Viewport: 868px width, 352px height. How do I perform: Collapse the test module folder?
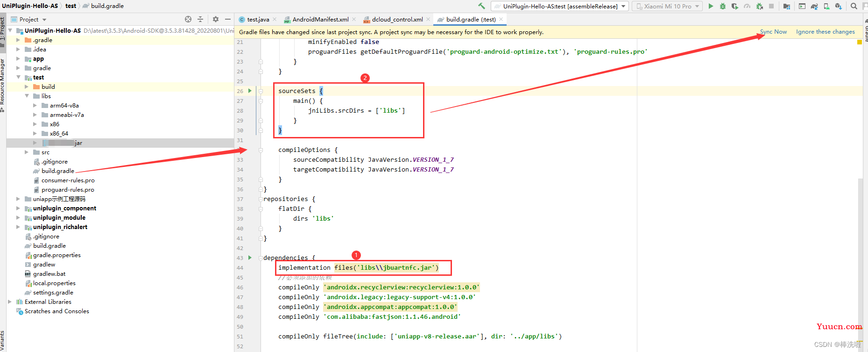[x=18, y=77]
